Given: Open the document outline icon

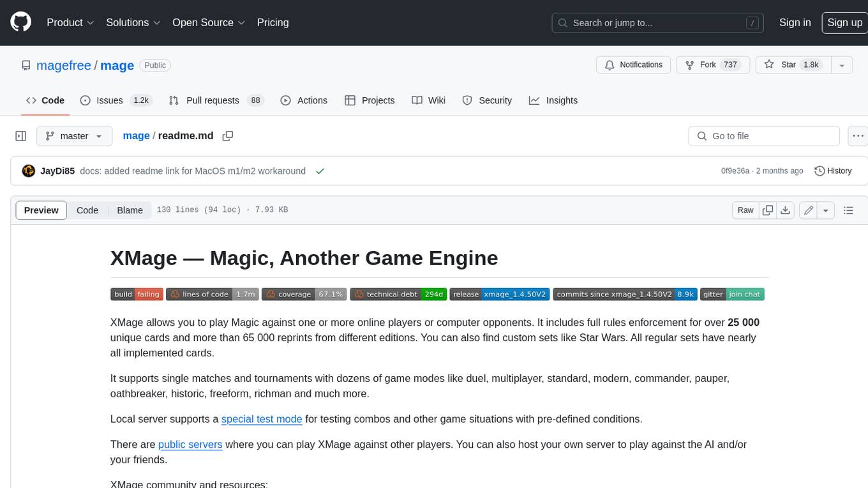Looking at the screenshot, I should 848,210.
